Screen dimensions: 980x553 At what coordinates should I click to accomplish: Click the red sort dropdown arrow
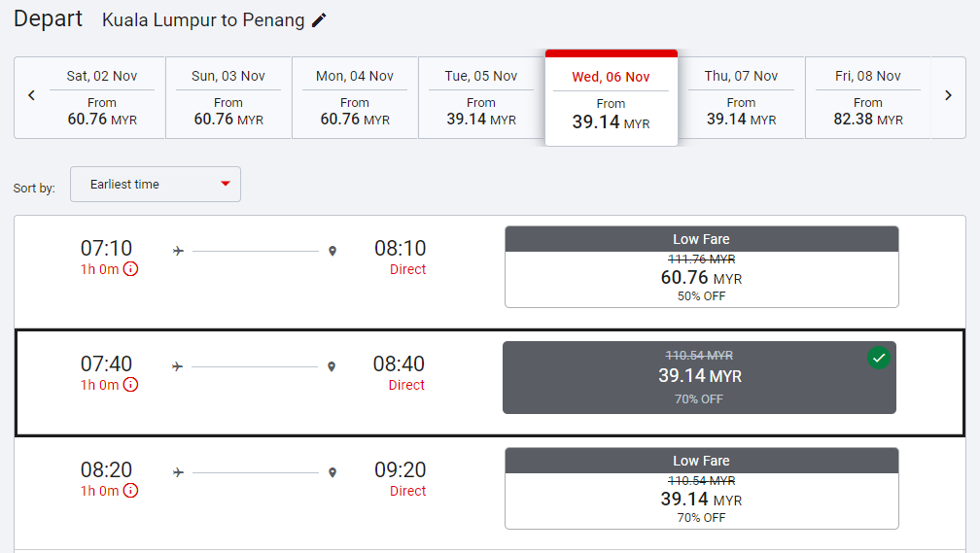226,185
